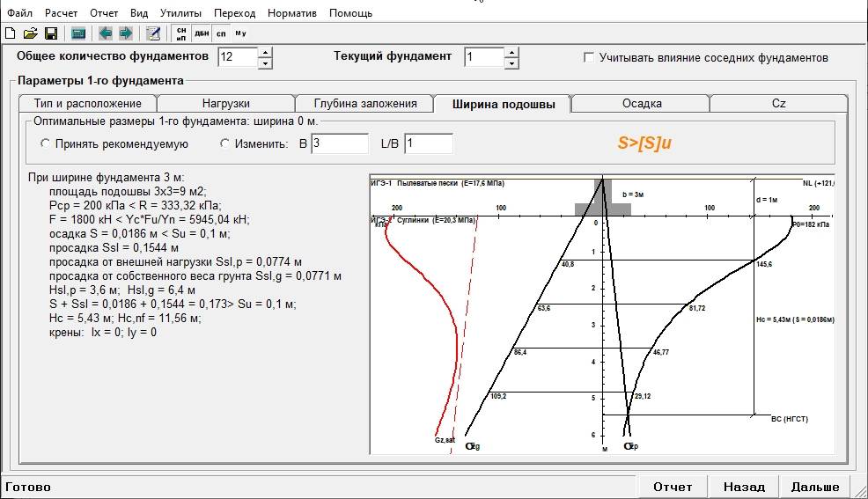868x499 pixels.
Task: Click the Save floppy disk icon
Action: [51, 33]
